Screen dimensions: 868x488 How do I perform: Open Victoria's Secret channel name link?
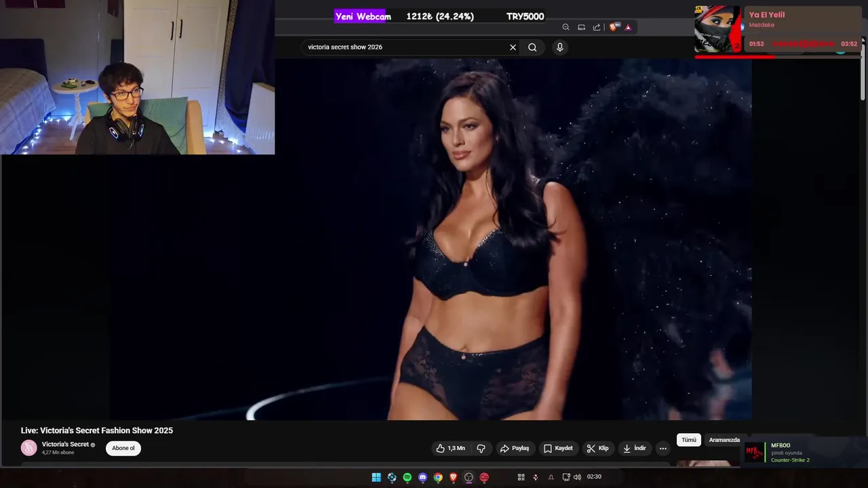[x=65, y=445]
